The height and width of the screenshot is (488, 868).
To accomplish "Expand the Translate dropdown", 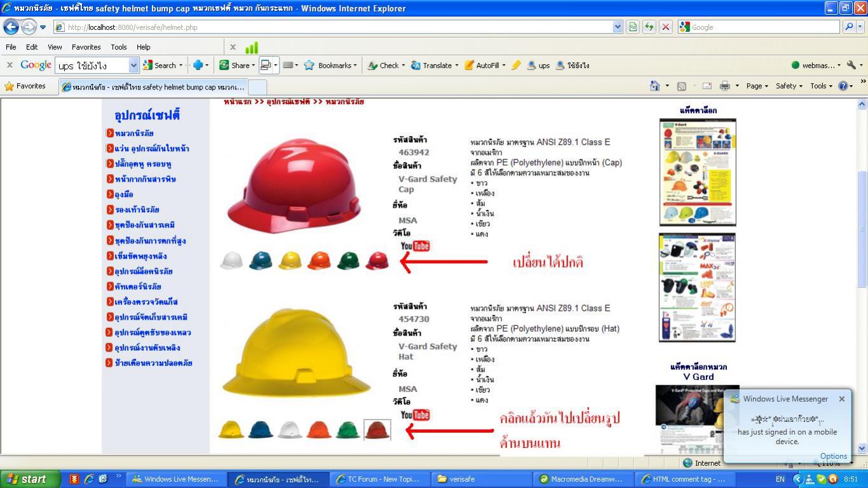I will [x=456, y=65].
